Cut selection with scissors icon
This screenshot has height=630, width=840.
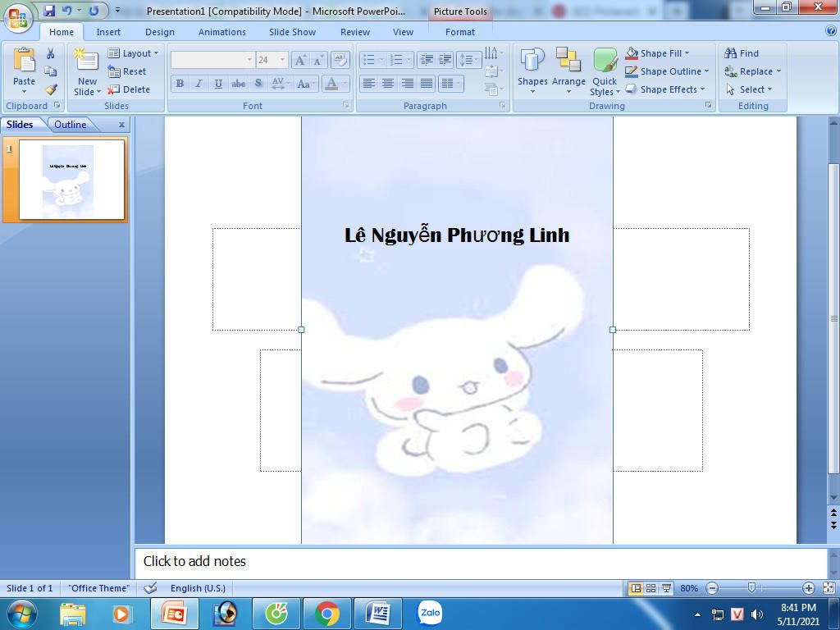[x=51, y=53]
